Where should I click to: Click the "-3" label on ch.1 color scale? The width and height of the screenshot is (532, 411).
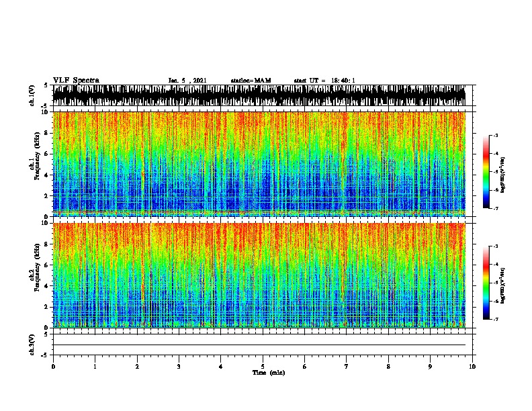click(x=496, y=135)
